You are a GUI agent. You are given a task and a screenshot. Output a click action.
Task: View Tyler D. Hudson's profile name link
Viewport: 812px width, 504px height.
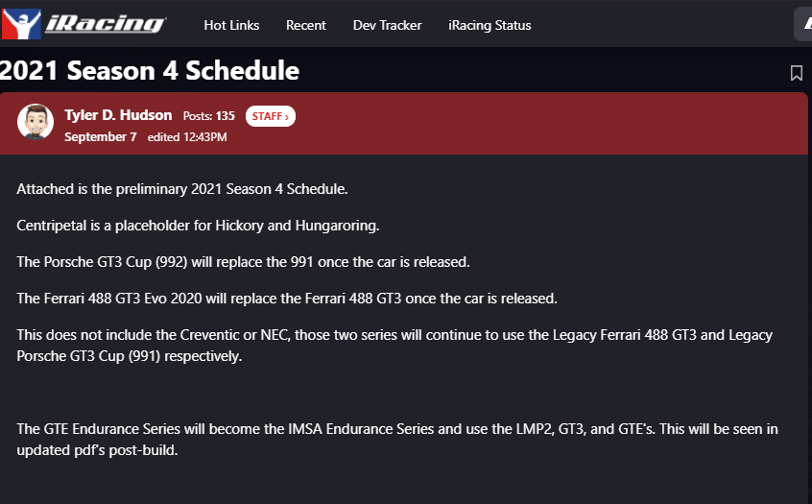click(118, 115)
